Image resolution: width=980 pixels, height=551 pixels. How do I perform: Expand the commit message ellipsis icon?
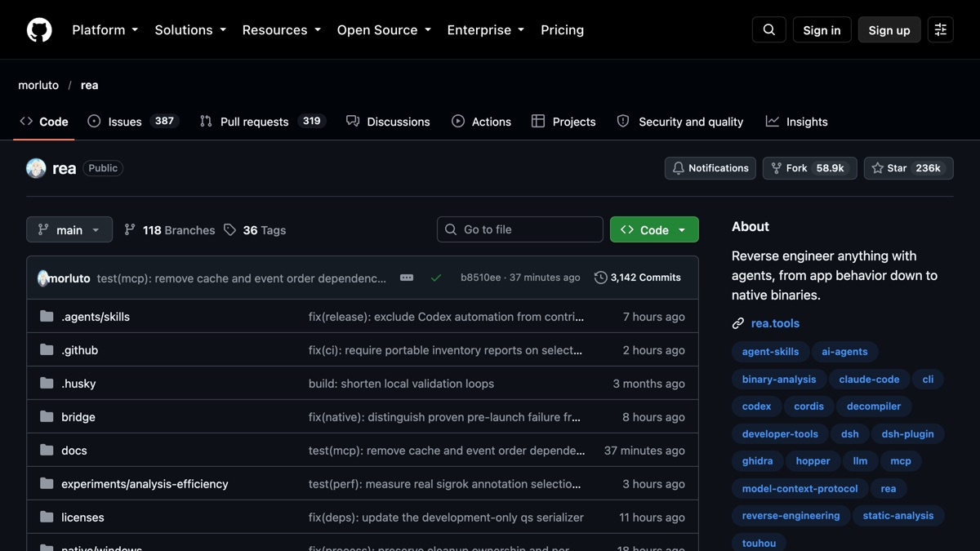coord(407,278)
